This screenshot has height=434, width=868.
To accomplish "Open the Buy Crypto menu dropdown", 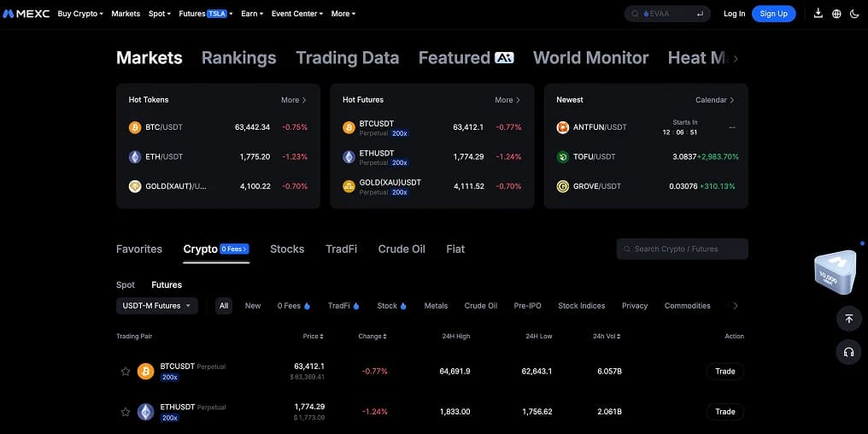I will (x=80, y=14).
